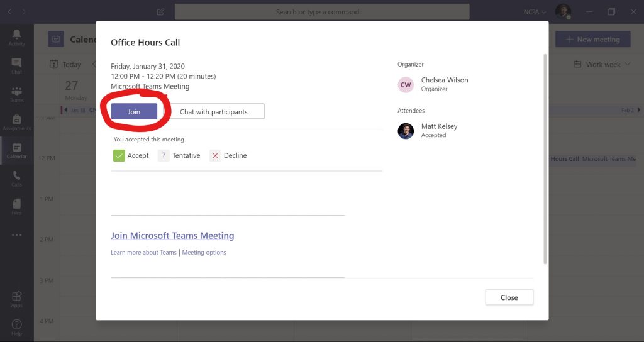
Task: Click the Feb 2 next arrow
Action: 639,110
